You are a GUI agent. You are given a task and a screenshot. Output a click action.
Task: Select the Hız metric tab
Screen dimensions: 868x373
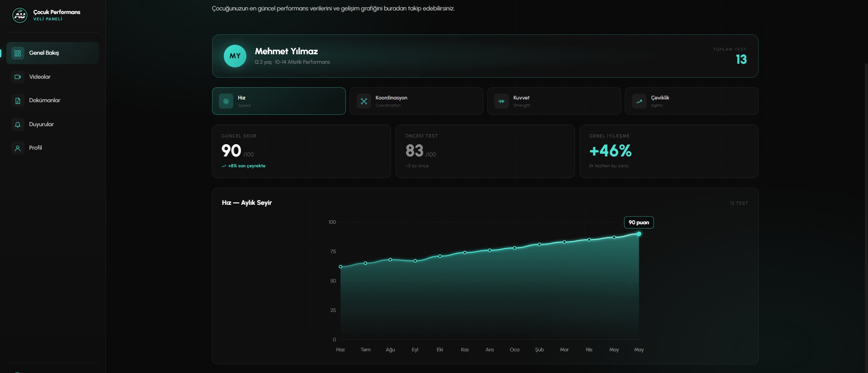point(279,101)
